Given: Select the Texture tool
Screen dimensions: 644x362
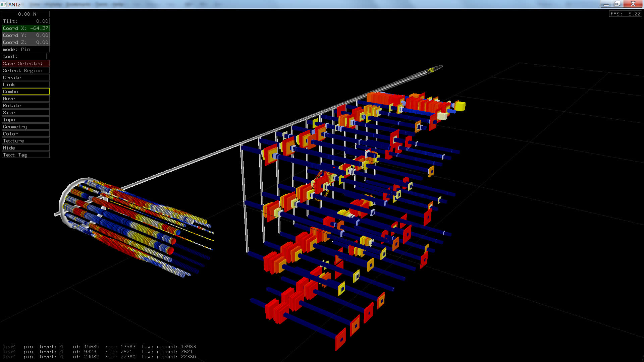Looking at the screenshot, I should click(x=25, y=141).
